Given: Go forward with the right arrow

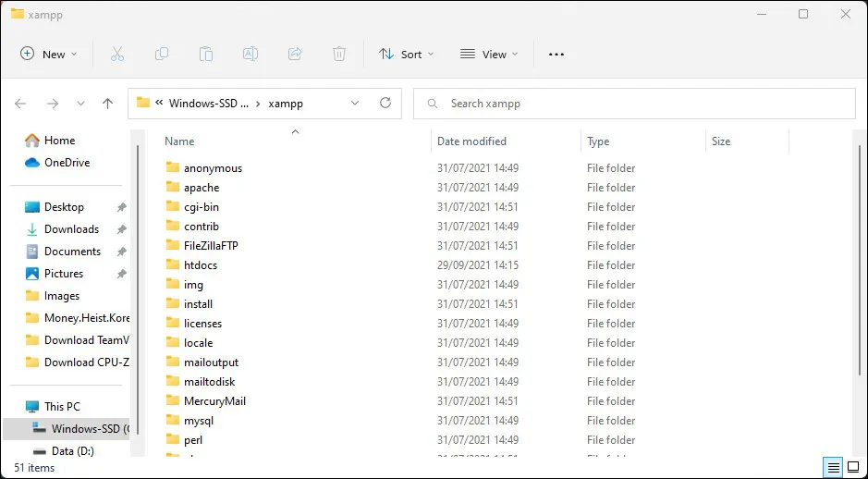Looking at the screenshot, I should point(53,104).
